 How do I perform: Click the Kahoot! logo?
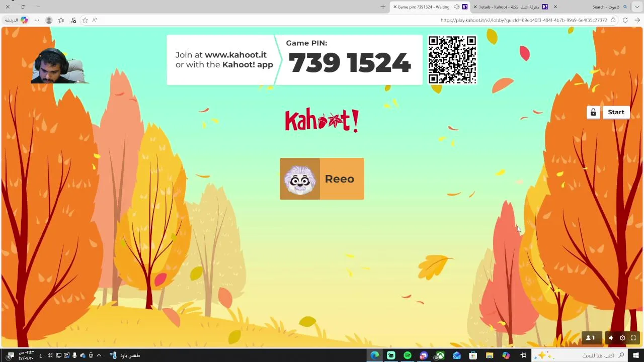point(322,120)
